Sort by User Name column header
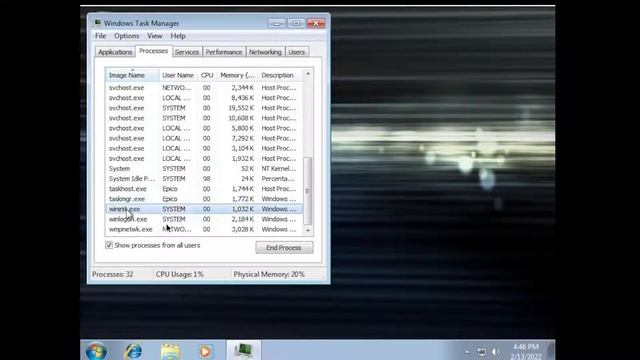Screen dimensions: 640x360 click(178, 75)
